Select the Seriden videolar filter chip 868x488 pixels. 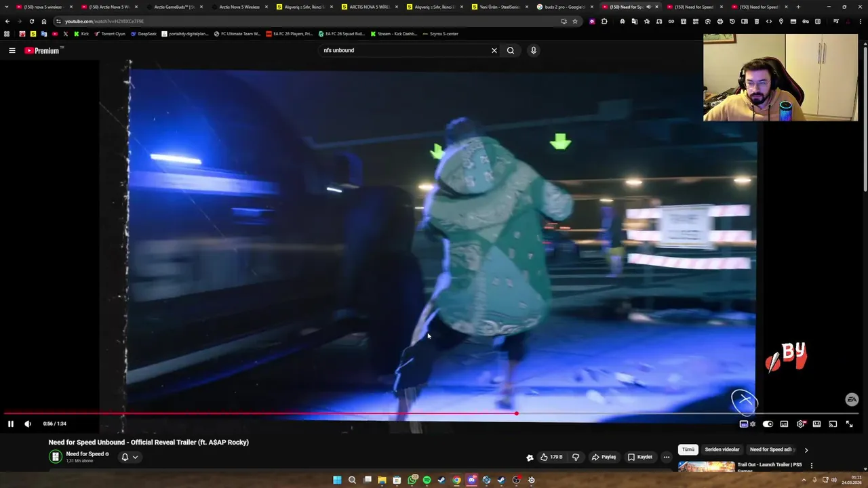722,449
